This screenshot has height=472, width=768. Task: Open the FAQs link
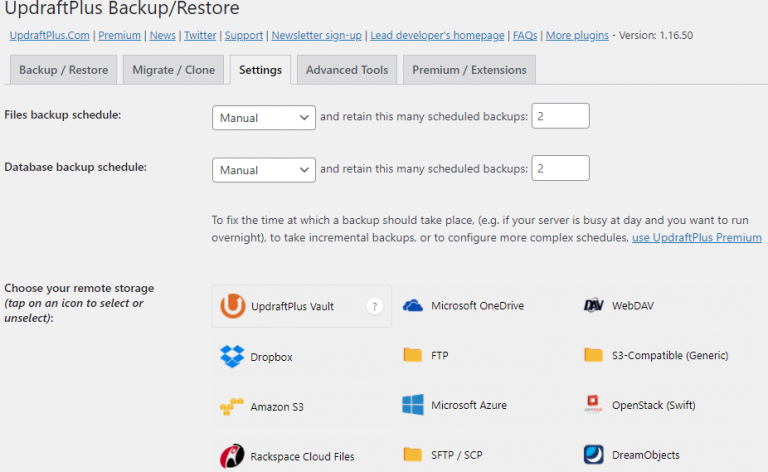coord(525,35)
